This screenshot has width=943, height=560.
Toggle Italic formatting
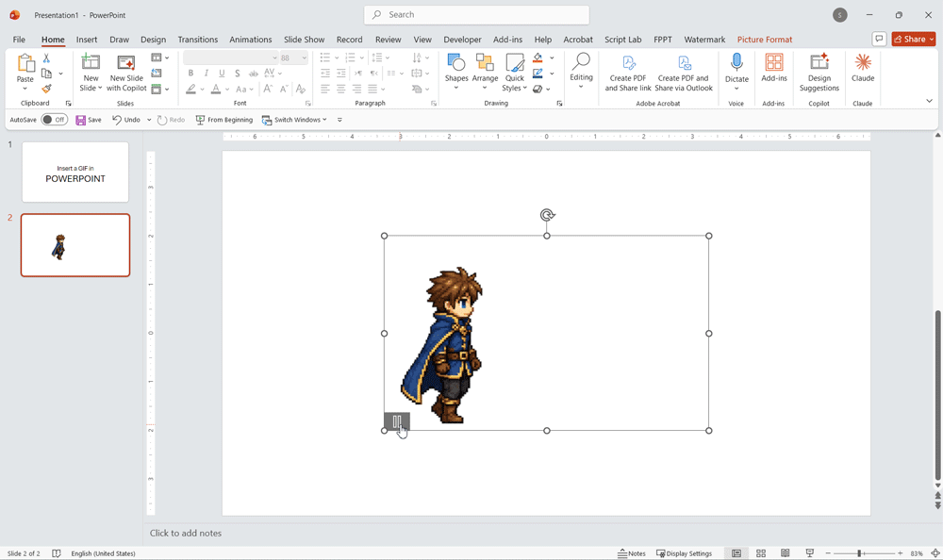pos(207,74)
